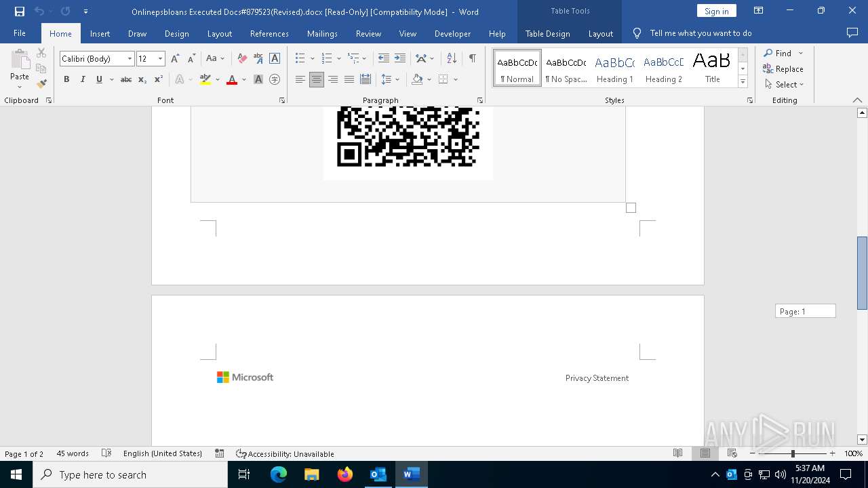This screenshot has width=868, height=488.
Task: Click the vertical scrollbar thumb
Action: click(x=862, y=272)
